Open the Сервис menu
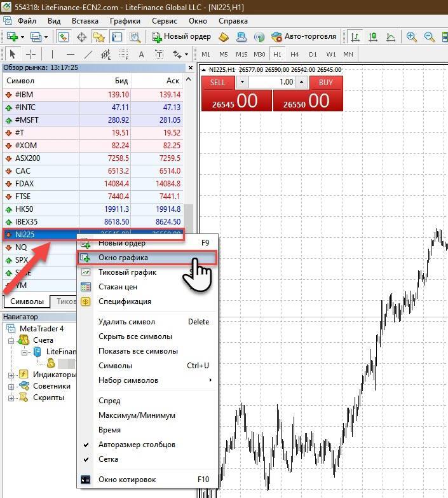 165,21
